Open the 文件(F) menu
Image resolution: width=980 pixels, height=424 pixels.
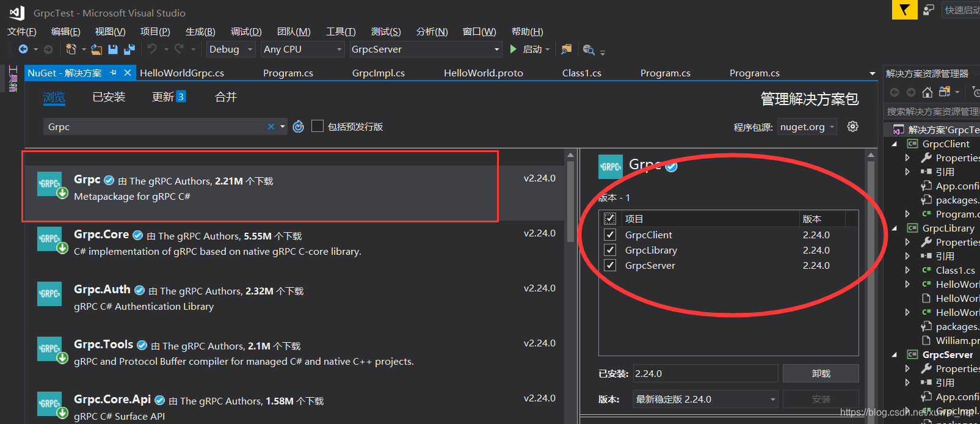(x=22, y=32)
